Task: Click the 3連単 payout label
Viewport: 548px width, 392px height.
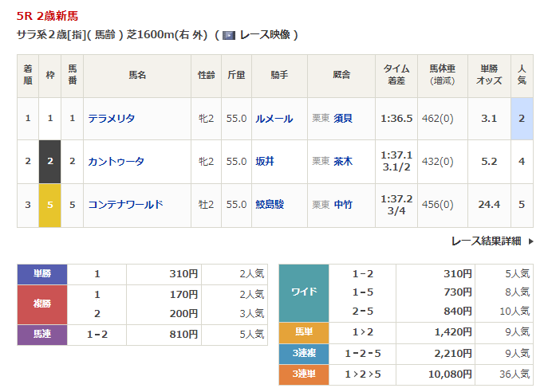Action: click(303, 374)
